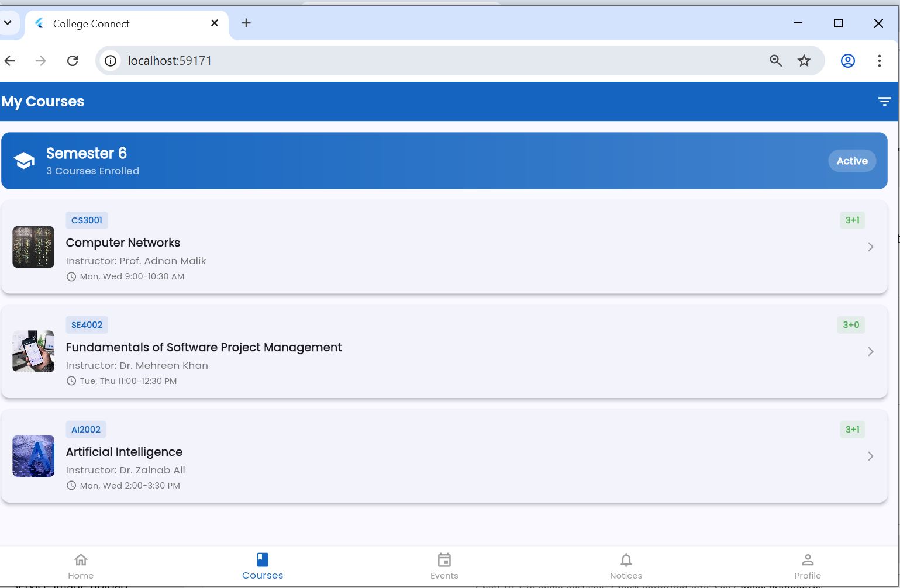Check Notices using the bell icon

click(625, 559)
